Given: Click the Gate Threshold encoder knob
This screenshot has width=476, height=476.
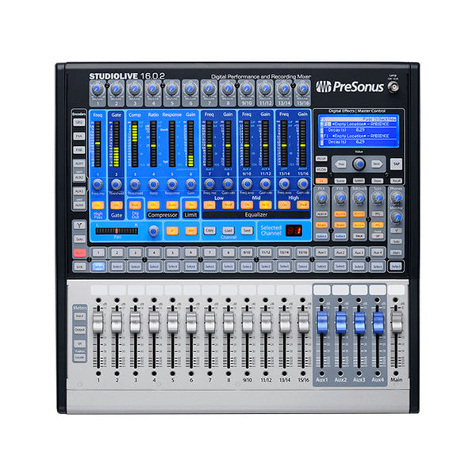Looking at the screenshot, I should [x=117, y=184].
